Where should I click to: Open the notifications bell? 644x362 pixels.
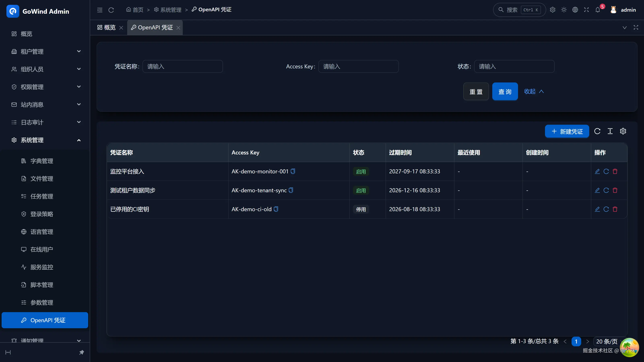click(x=598, y=10)
